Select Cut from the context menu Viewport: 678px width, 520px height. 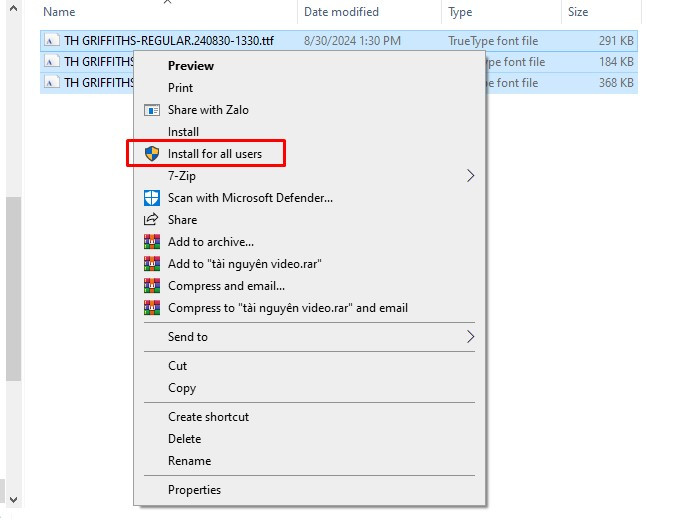point(309,366)
